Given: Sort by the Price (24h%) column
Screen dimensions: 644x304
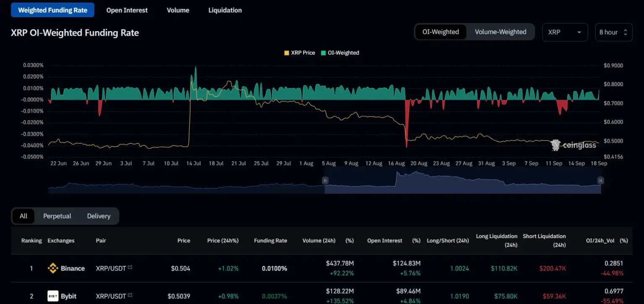Looking at the screenshot, I should pos(223,241).
